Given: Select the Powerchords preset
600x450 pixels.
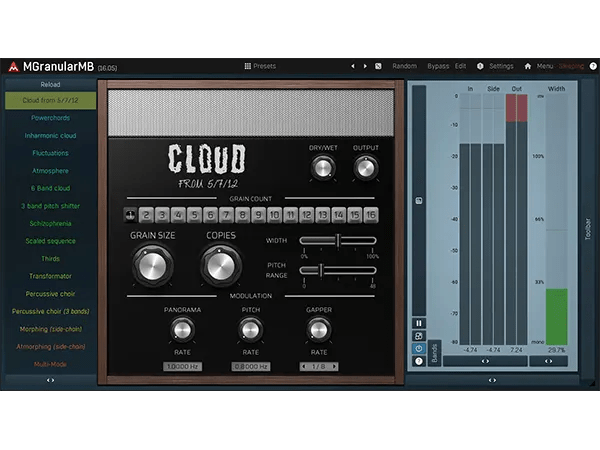Looking at the screenshot, I should point(51,118).
